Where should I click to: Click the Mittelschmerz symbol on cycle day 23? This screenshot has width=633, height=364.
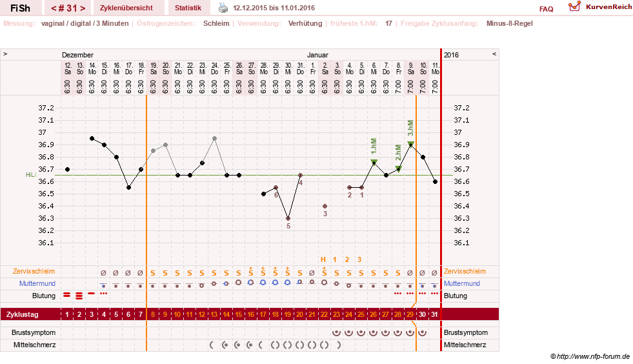click(x=339, y=345)
